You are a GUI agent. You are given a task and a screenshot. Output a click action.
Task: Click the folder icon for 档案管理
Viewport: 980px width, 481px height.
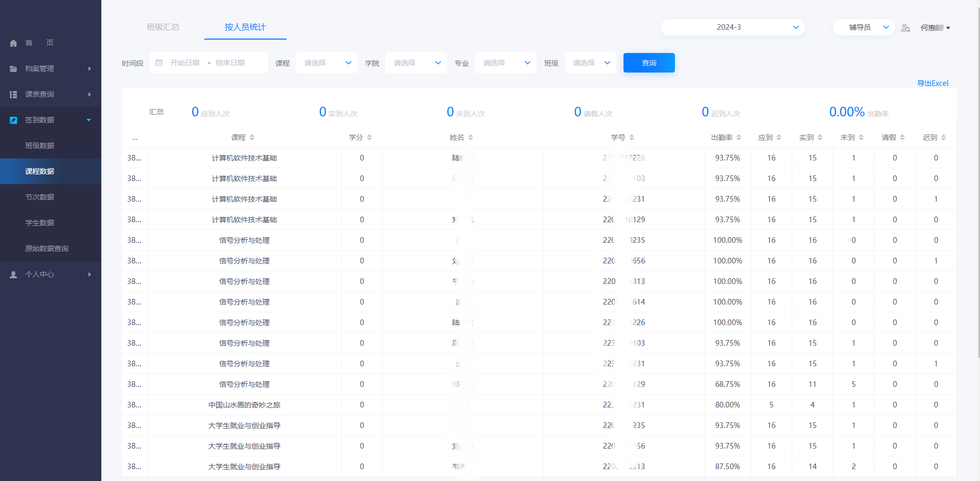[13, 69]
